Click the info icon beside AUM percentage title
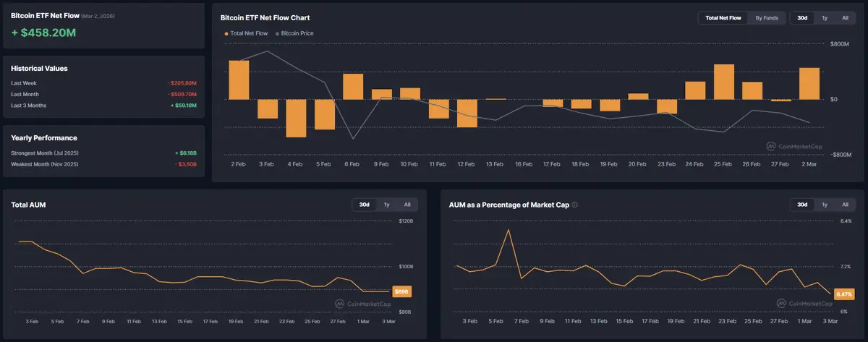This screenshot has height=342, width=868. pos(575,205)
